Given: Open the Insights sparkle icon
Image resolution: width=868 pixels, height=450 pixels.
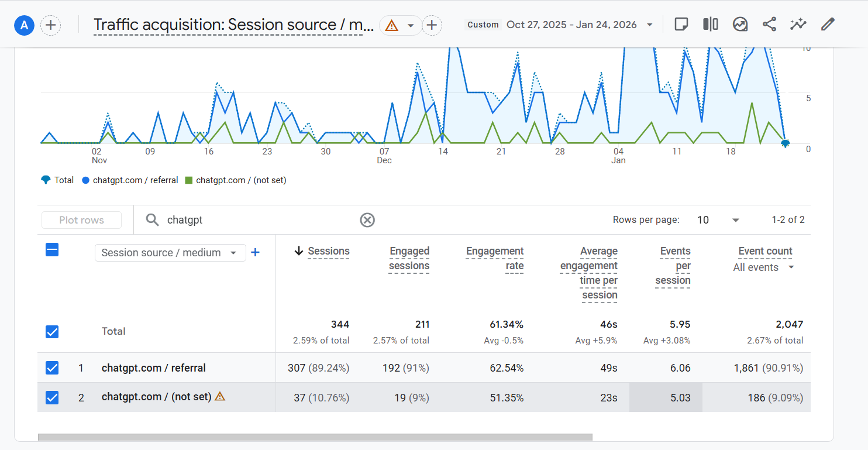Looking at the screenshot, I should point(798,24).
